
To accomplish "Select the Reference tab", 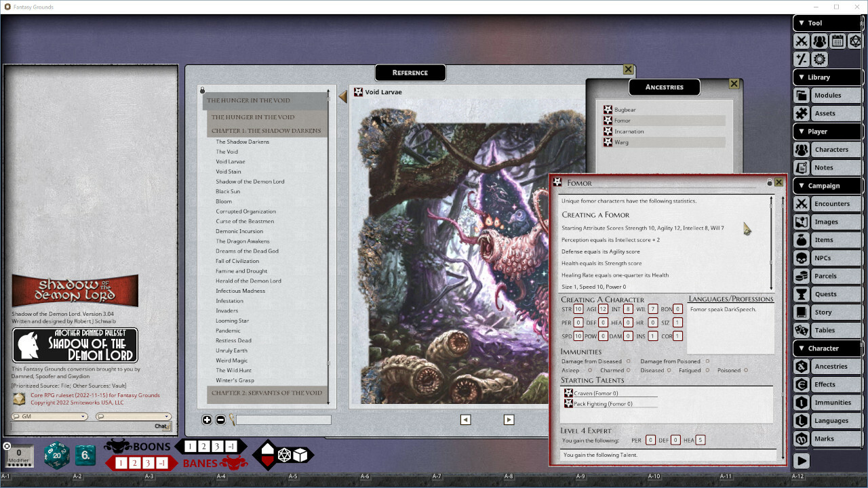I will (x=410, y=73).
